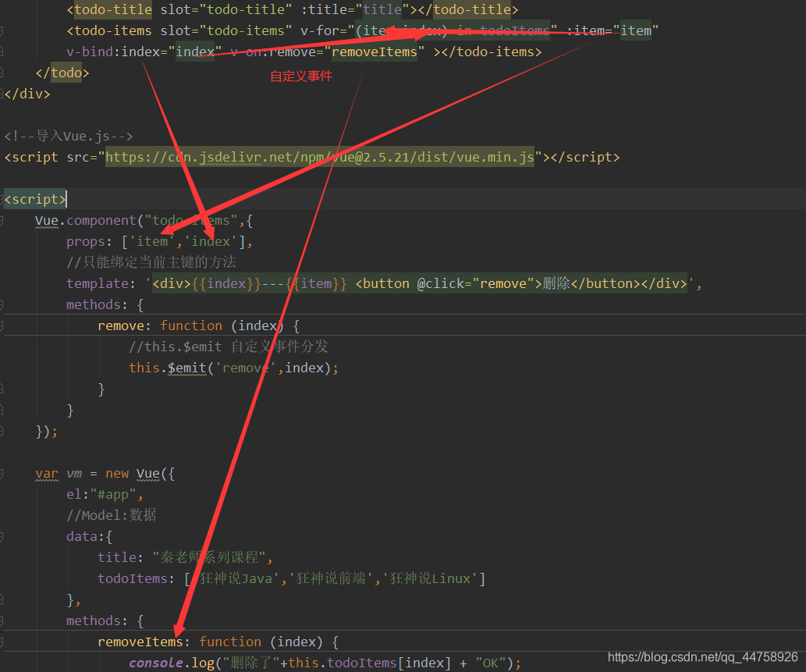Click the '//this.$emit 自定义事件分发' comment
The height and width of the screenshot is (672, 806).
click(229, 347)
